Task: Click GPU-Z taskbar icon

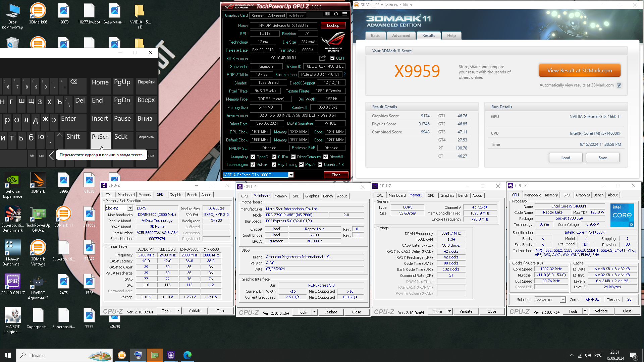Action: (154, 355)
